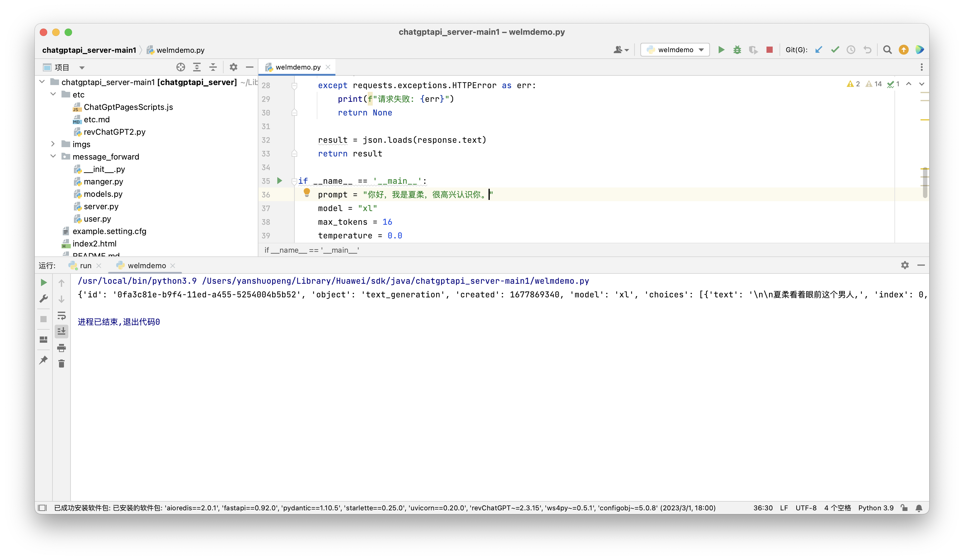Clear all console output trash icon
Screen dimensions: 964x560
[x=61, y=364]
